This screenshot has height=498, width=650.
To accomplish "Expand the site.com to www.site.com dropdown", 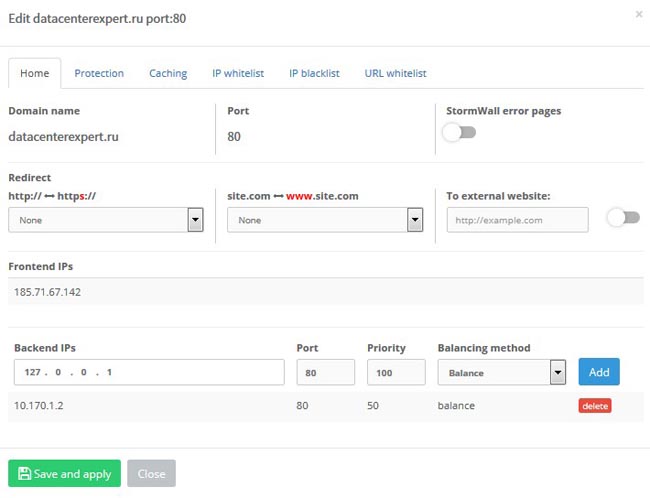I will [325, 220].
